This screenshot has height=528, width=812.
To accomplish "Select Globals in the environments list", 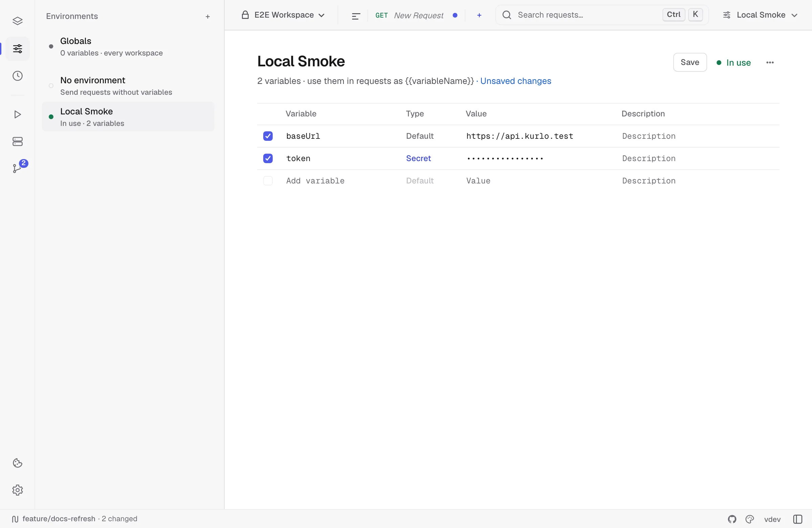I will (x=128, y=46).
